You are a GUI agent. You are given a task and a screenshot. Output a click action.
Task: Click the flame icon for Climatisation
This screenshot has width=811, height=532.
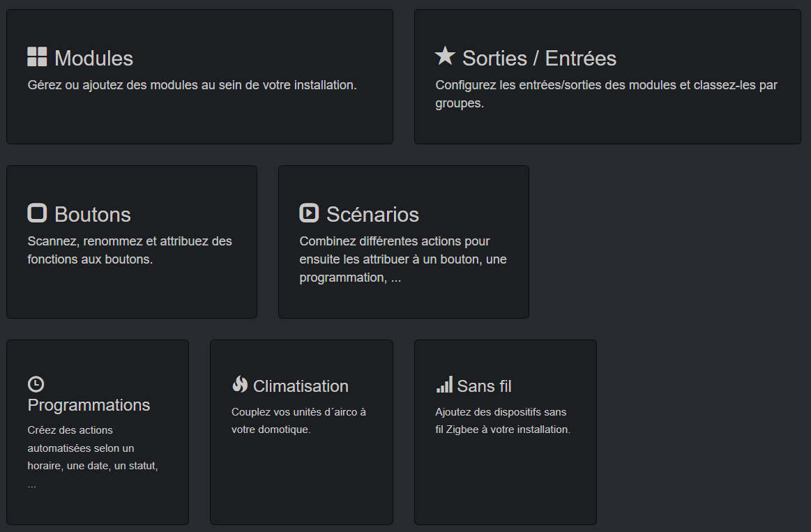(240, 385)
